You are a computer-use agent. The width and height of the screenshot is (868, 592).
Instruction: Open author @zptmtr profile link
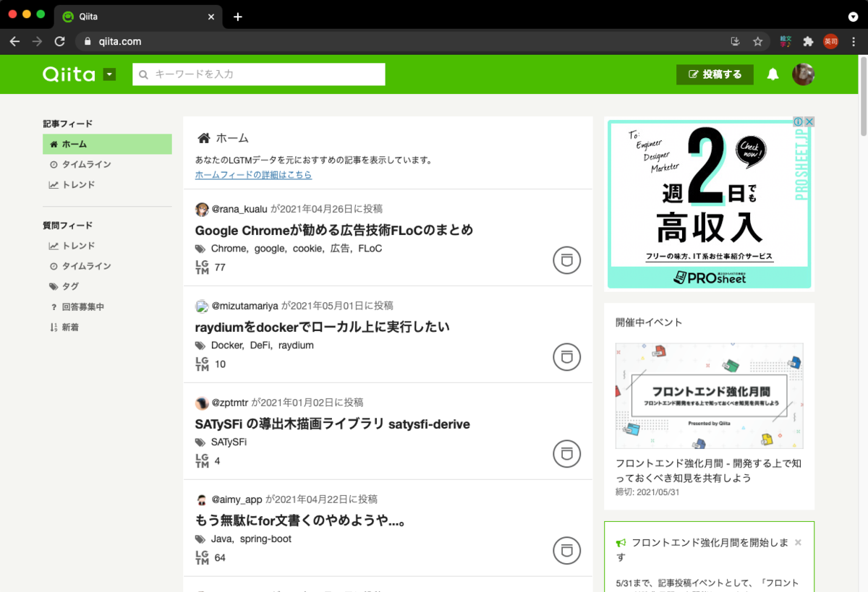pos(230,403)
